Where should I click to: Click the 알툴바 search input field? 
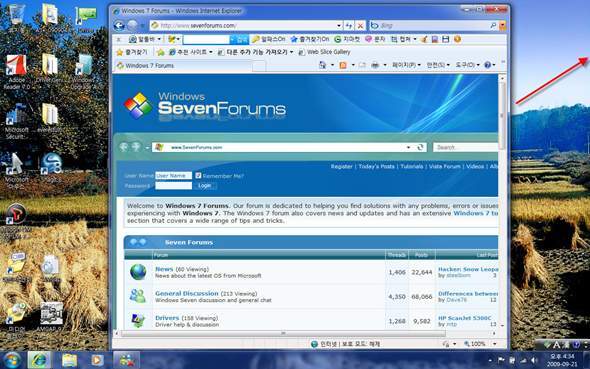coord(206,39)
